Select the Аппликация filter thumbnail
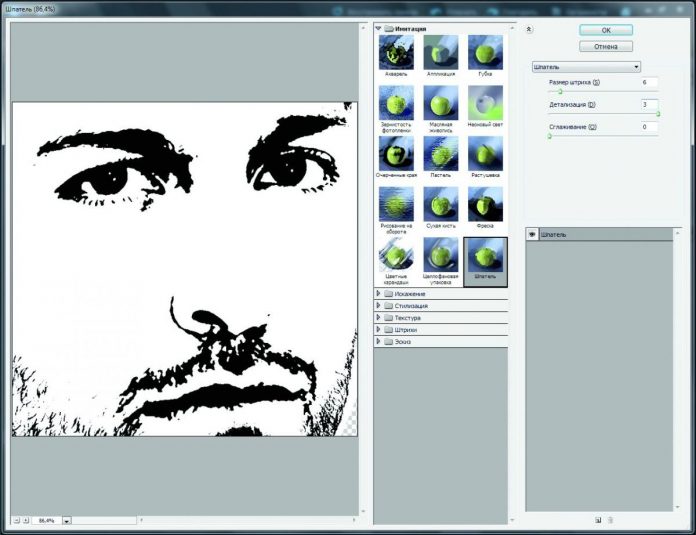The width and height of the screenshot is (696, 535). (441, 52)
